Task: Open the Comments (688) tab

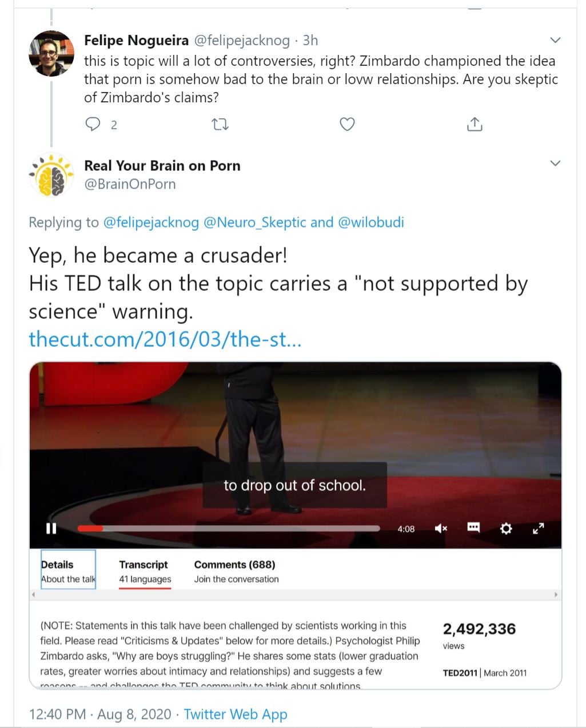Action: [236, 571]
